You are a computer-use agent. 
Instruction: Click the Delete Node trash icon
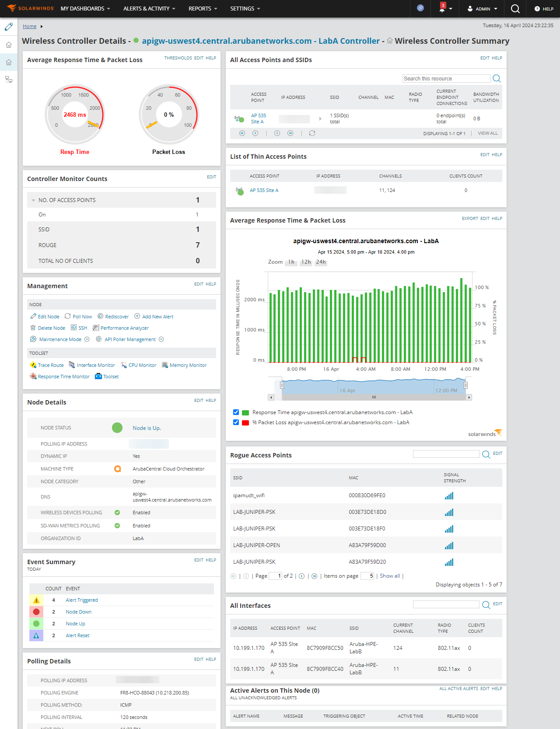click(x=33, y=328)
